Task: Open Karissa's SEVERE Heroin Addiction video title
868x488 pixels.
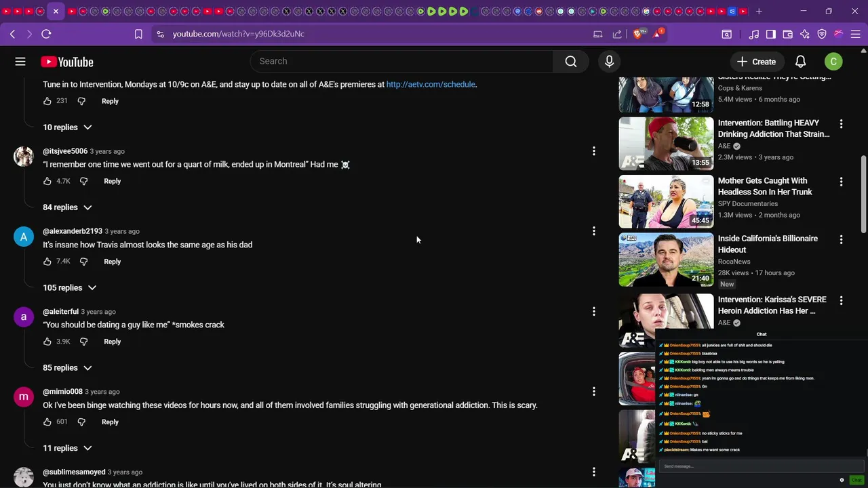Action: tap(772, 305)
